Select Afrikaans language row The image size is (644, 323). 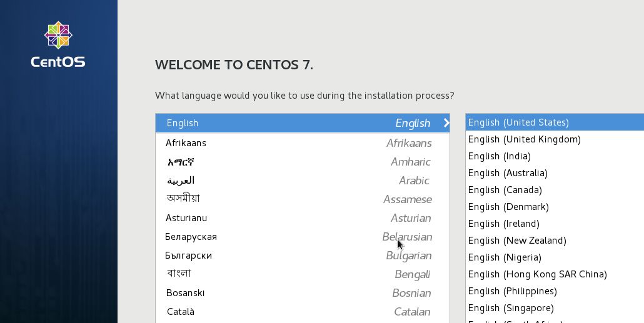303,143
